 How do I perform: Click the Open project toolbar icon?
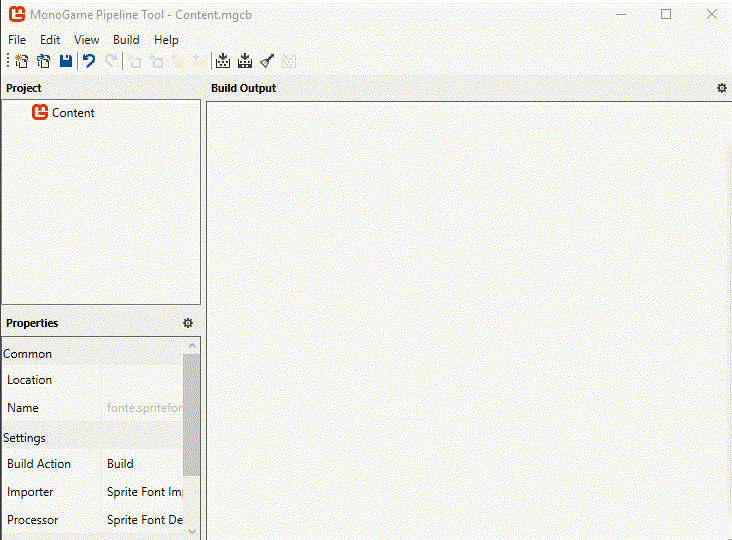pos(43,61)
